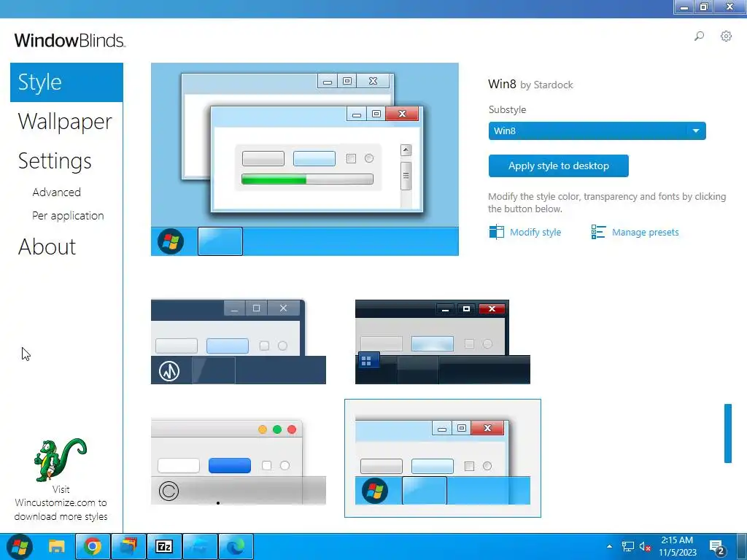Click Apply style to desktop
The image size is (747, 560).
click(558, 166)
